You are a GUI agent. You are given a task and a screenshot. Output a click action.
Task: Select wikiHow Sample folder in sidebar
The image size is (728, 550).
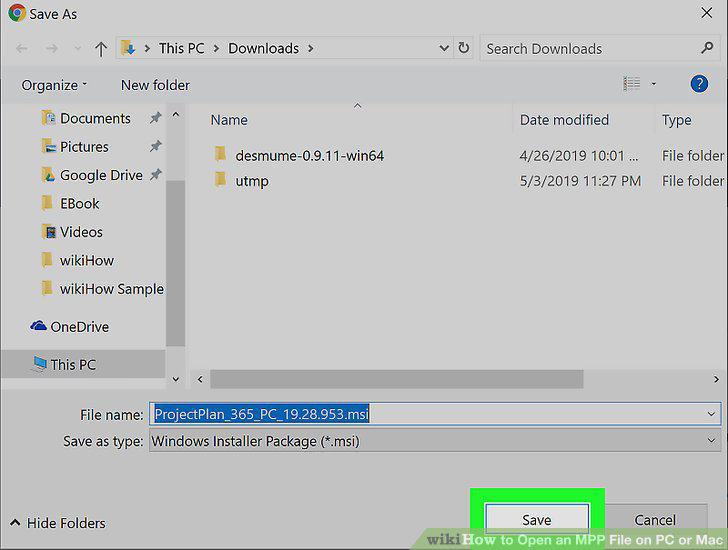(111, 289)
